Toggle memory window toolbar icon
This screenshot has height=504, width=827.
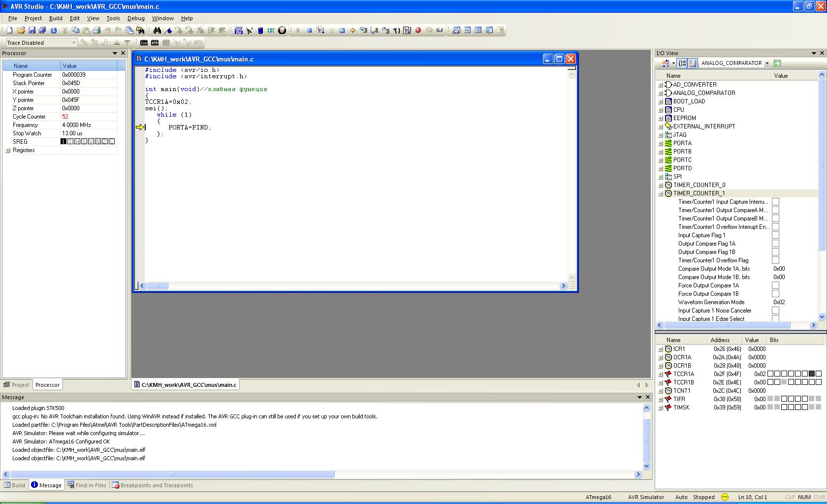(478, 30)
